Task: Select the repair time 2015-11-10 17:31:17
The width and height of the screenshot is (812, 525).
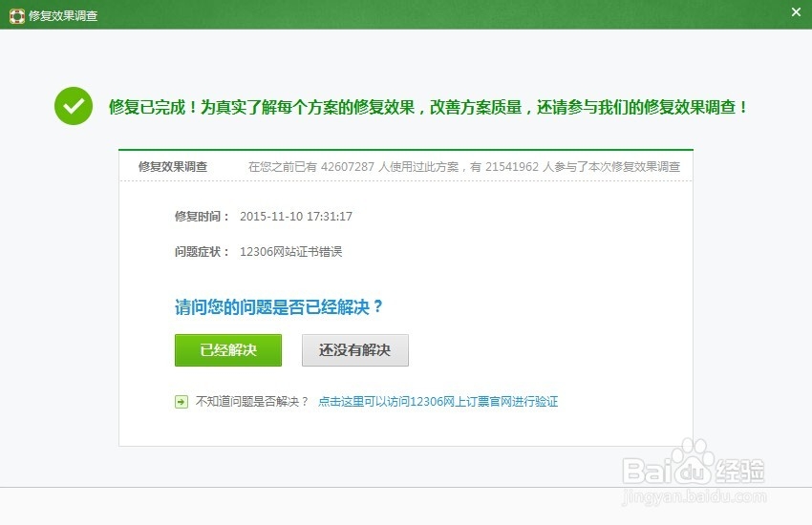Action: (296, 217)
